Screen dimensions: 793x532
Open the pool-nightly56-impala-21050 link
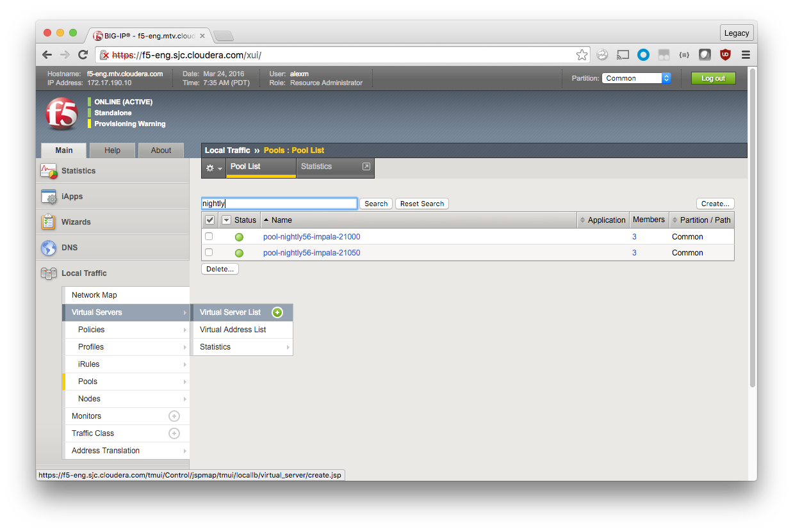point(311,253)
